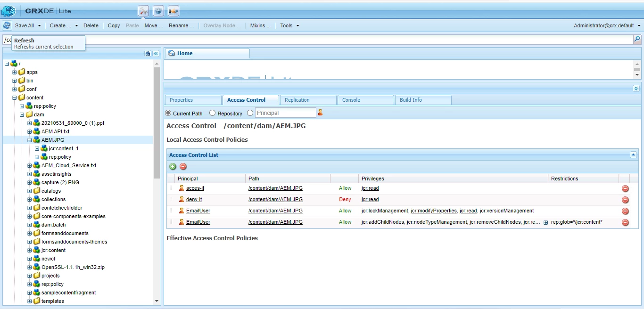This screenshot has width=644, height=309.
Task: Collapse the bottom panel with double chevron
Action: pos(636,88)
